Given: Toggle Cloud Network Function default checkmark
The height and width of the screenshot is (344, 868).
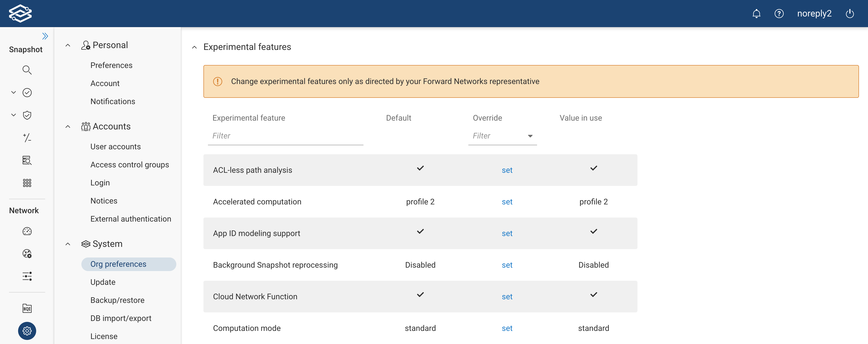Looking at the screenshot, I should (420, 295).
